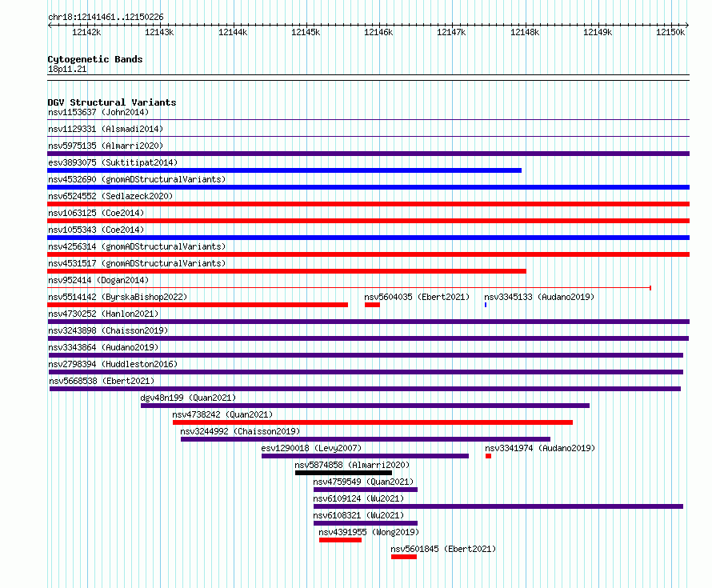Viewport: 712px width, 588px height.
Task: Open nsv5604035 (Ebert2021) label
Action: (x=417, y=297)
